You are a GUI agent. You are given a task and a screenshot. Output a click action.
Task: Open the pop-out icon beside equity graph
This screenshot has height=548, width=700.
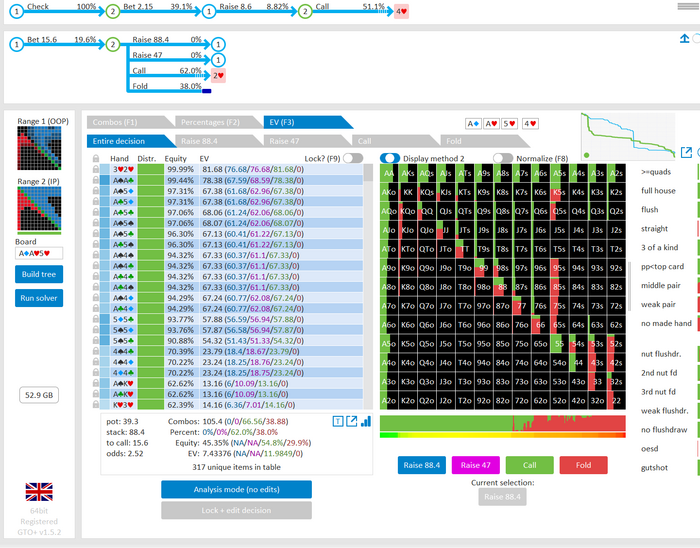tap(687, 152)
